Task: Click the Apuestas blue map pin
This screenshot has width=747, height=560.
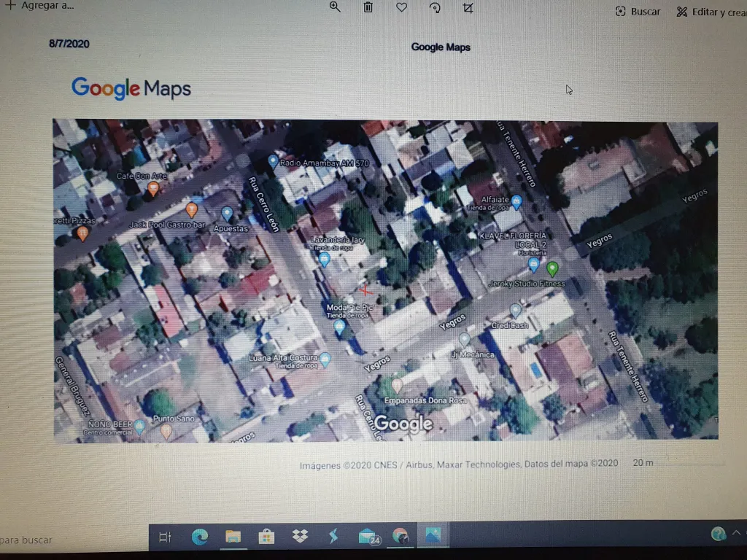Action: coord(228,213)
